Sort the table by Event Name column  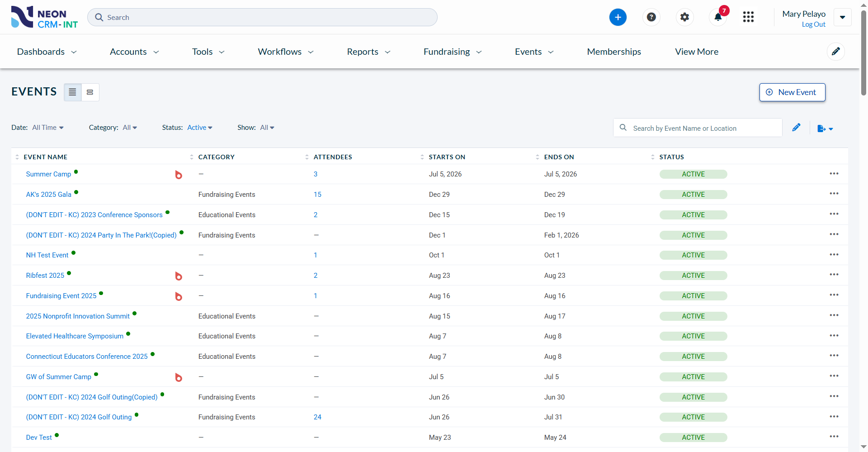coord(45,157)
